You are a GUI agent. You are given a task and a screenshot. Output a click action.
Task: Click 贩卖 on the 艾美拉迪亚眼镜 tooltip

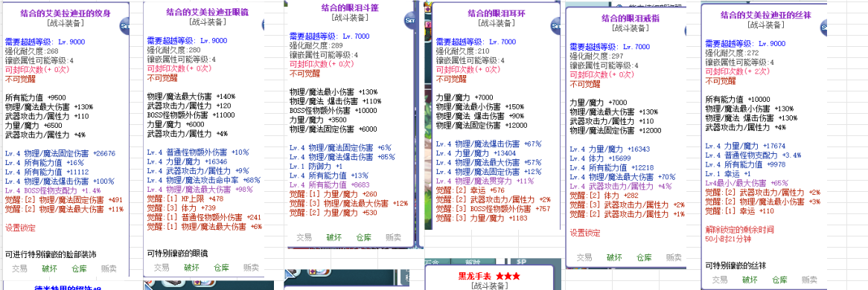[251, 267]
